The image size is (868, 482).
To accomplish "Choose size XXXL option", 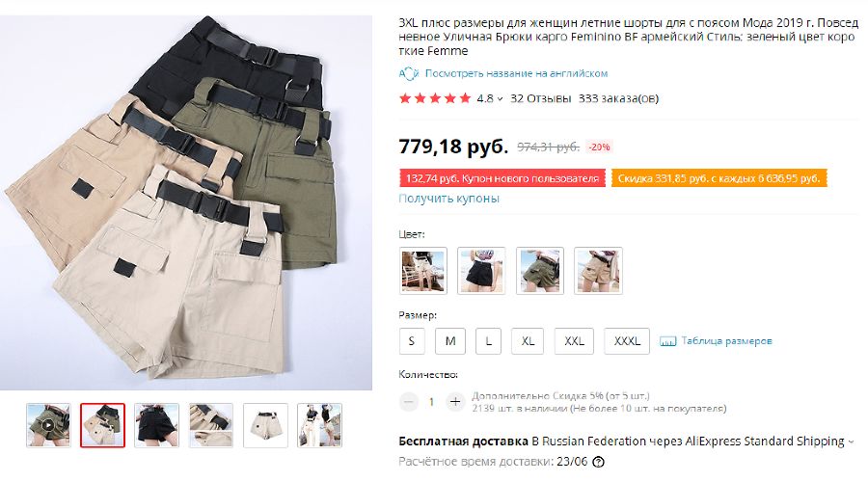I will [627, 341].
